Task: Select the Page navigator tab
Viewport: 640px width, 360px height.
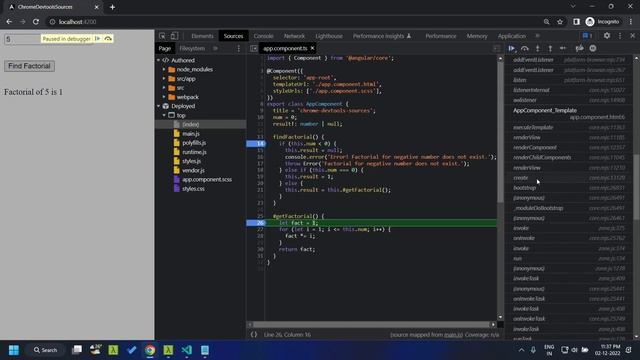Action: 165,49
